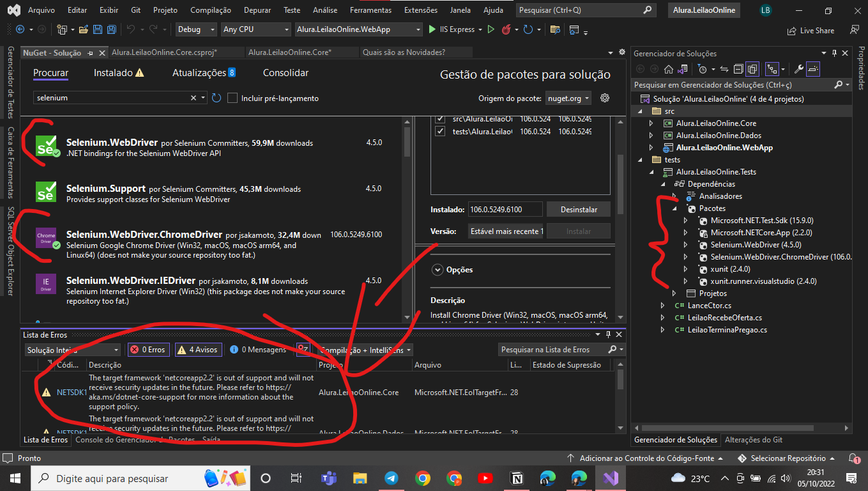Toggle Incluir pré-lançamento checkbox

[232, 98]
